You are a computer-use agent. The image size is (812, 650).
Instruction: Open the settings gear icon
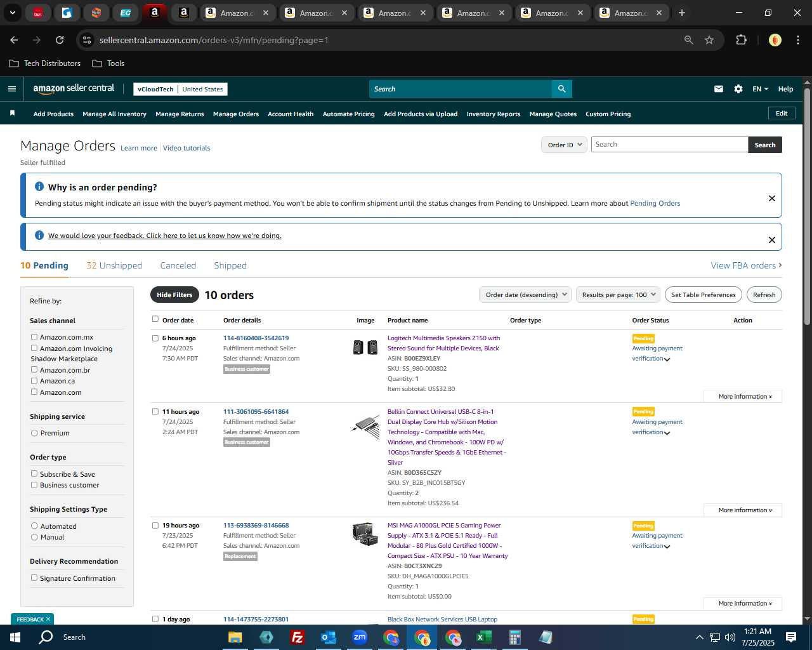click(x=738, y=89)
